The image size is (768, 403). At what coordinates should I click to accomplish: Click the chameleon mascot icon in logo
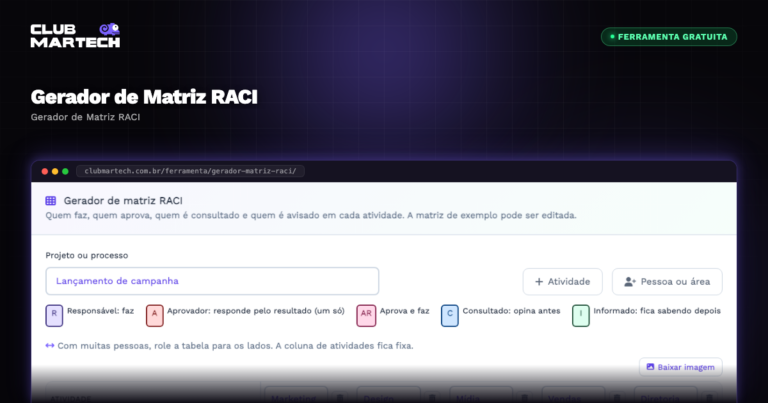pyautogui.click(x=110, y=29)
